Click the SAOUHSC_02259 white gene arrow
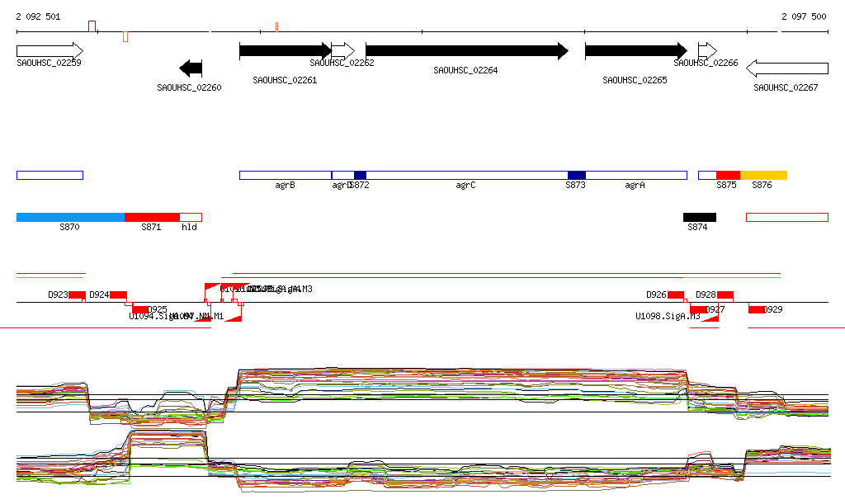This screenshot has width=845, height=504. [x=50, y=50]
